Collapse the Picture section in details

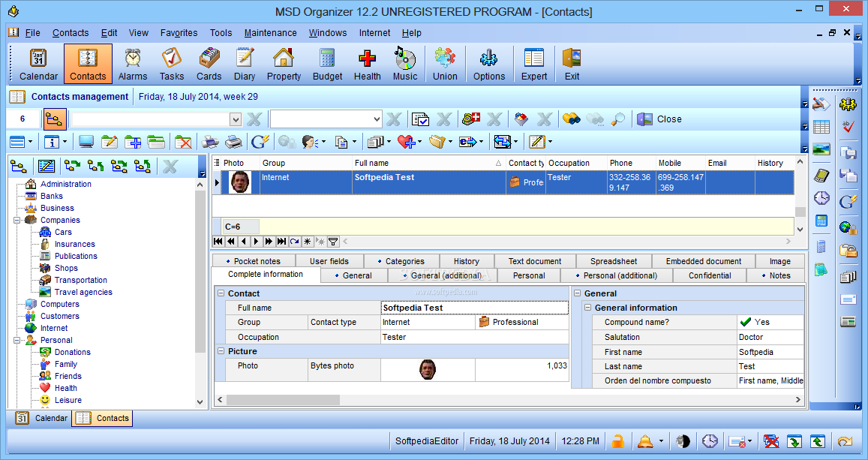click(x=221, y=351)
